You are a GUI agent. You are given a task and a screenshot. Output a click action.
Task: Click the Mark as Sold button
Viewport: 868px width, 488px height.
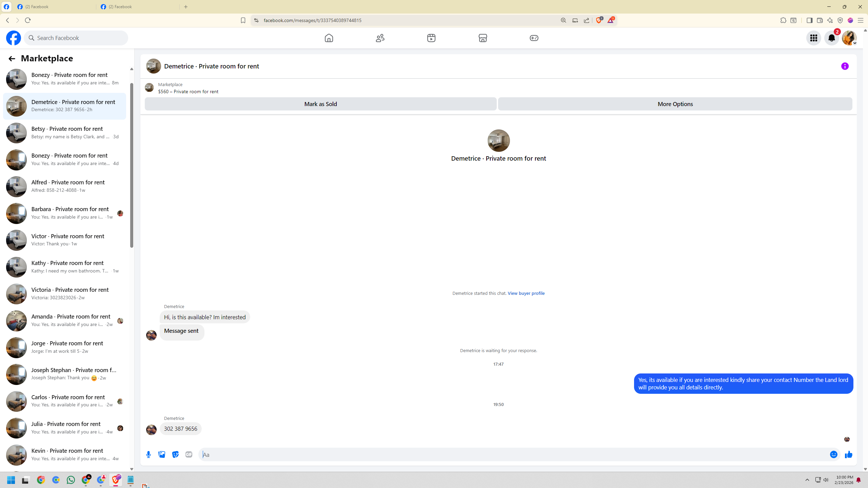point(320,104)
